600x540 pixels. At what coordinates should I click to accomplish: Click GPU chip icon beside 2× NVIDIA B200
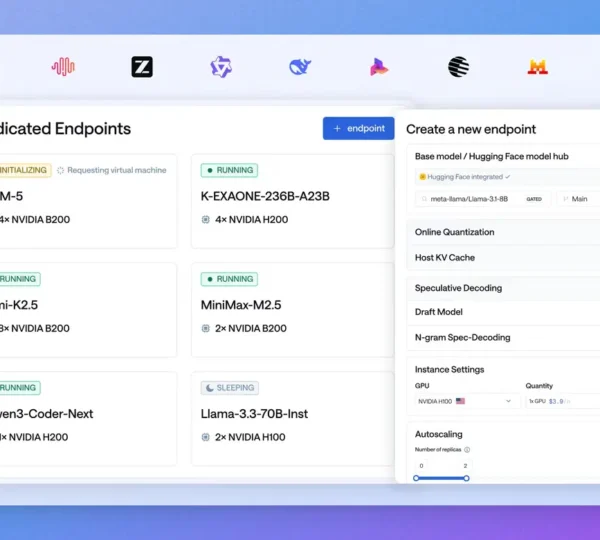205,328
